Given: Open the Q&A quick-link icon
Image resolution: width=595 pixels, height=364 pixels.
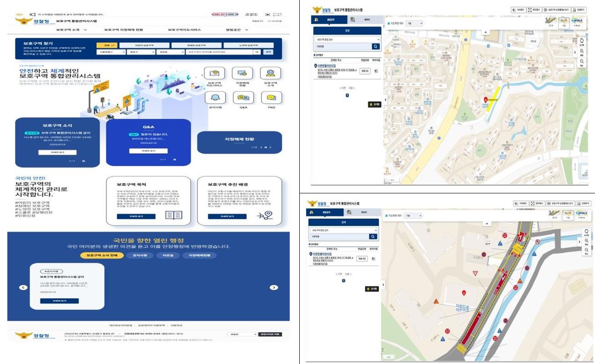Looking at the screenshot, I should [x=243, y=97].
